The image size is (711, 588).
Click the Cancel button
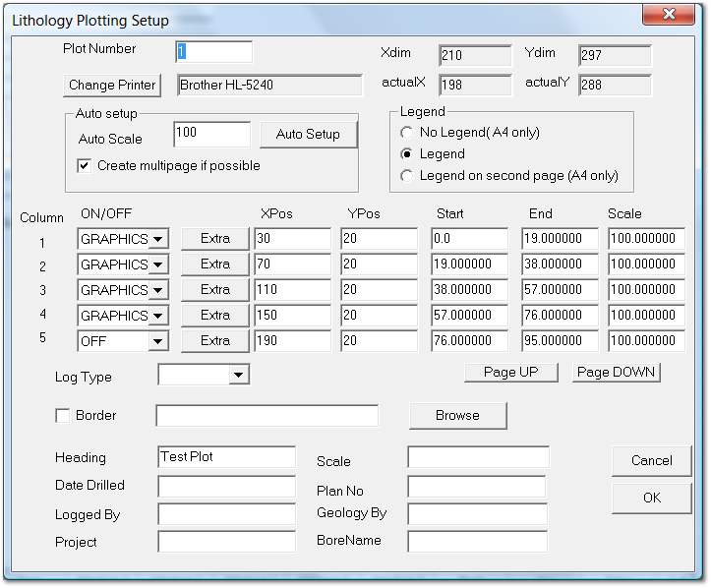pos(651,460)
